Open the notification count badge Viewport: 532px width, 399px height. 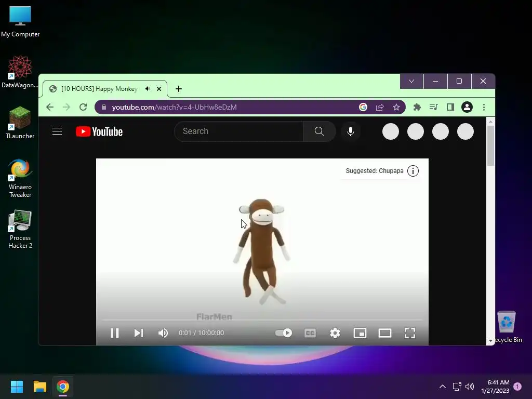pyautogui.click(x=517, y=387)
